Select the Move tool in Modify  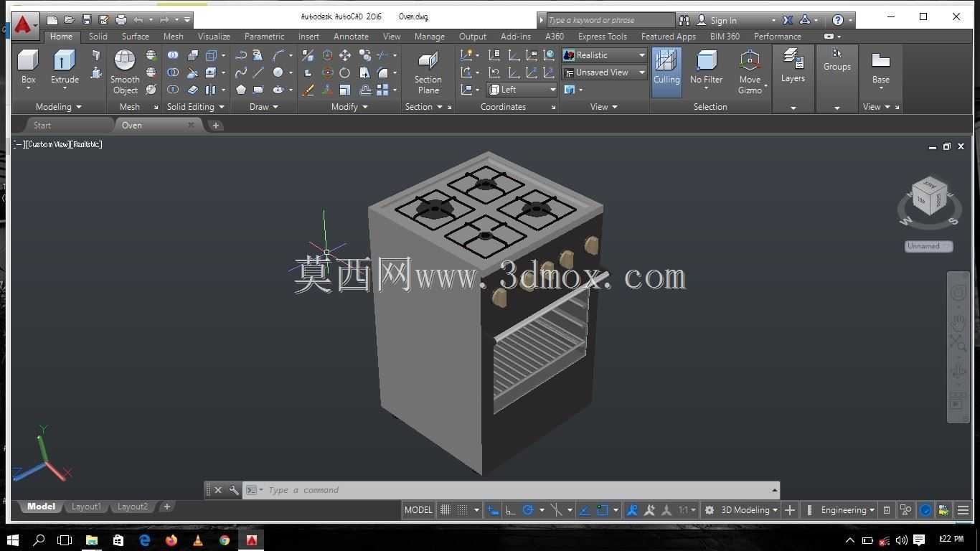(x=345, y=55)
